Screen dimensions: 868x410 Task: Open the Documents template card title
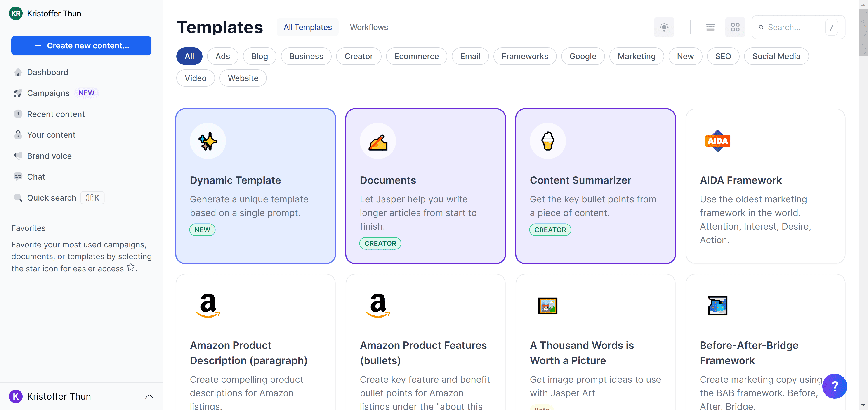[x=388, y=180]
